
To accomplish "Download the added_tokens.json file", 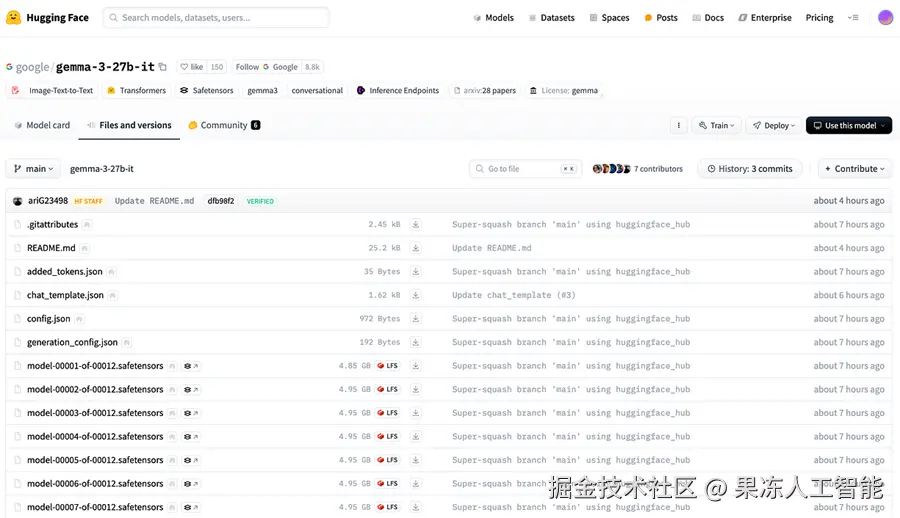I will pyautogui.click(x=416, y=272).
